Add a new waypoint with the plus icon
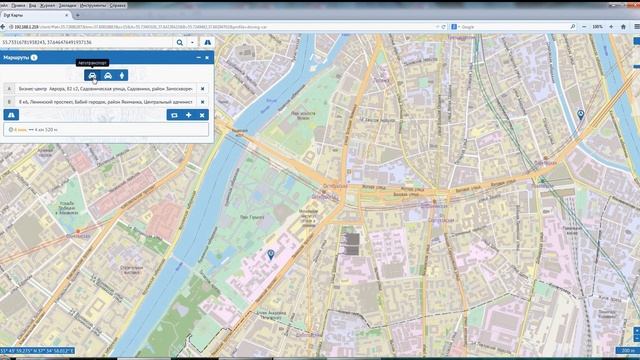The image size is (640, 360). pyautogui.click(x=189, y=115)
